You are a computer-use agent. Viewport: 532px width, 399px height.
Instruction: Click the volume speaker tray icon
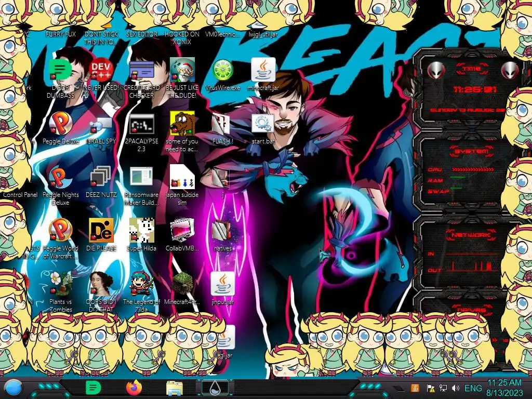pyautogui.click(x=455, y=388)
